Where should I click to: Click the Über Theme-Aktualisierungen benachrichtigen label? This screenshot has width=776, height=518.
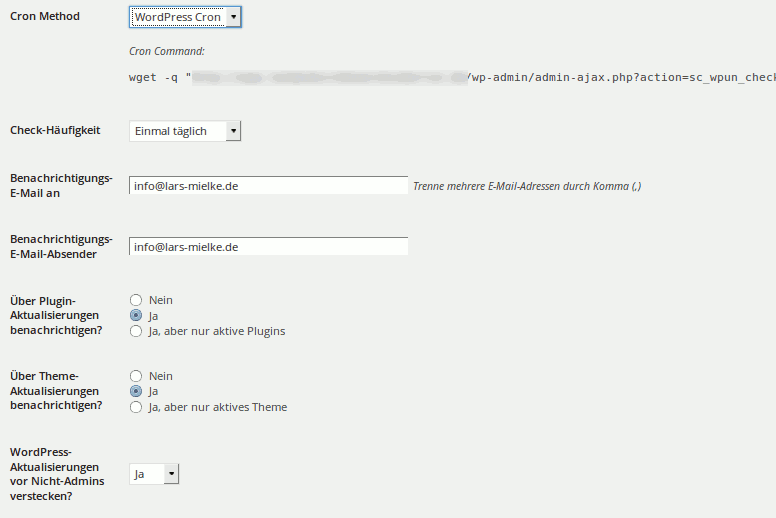(x=55, y=391)
